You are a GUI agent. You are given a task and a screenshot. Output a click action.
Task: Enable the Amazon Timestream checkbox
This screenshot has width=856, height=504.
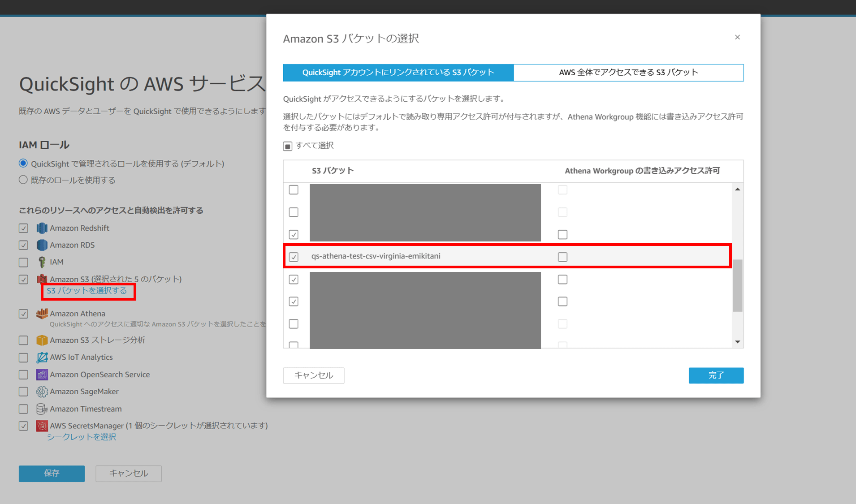point(23,409)
